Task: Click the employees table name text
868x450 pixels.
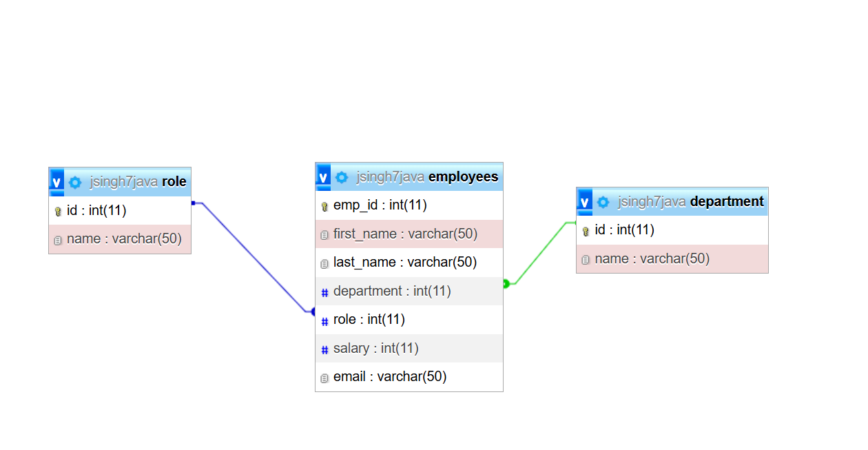Action: [463, 176]
